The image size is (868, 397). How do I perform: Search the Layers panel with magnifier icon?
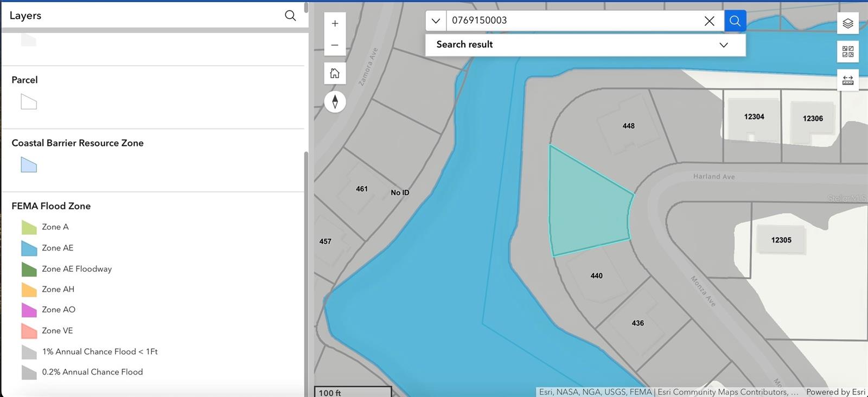click(290, 16)
